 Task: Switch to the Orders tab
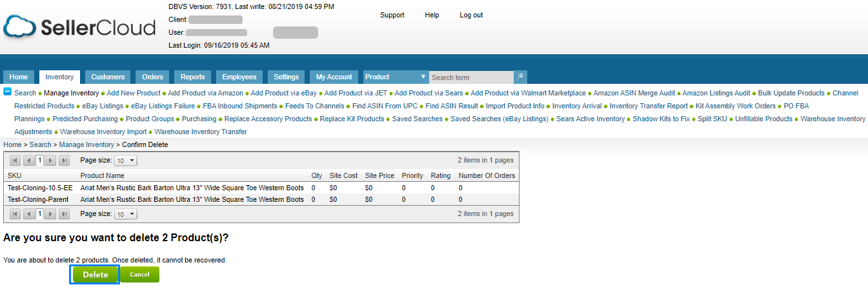coord(153,77)
